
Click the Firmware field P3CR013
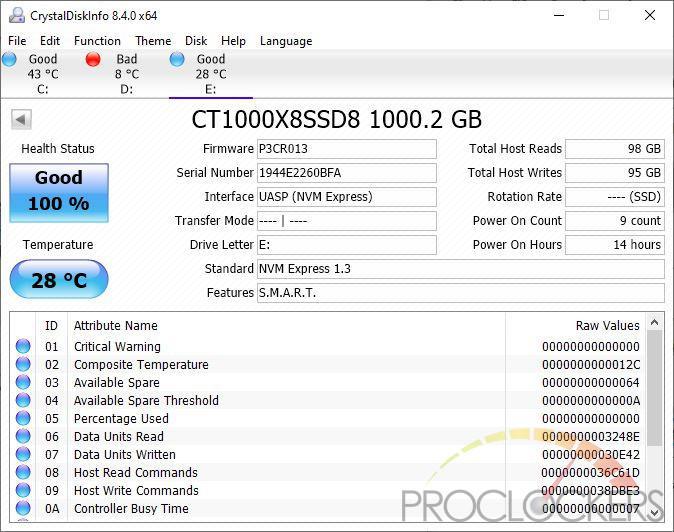[x=347, y=149]
